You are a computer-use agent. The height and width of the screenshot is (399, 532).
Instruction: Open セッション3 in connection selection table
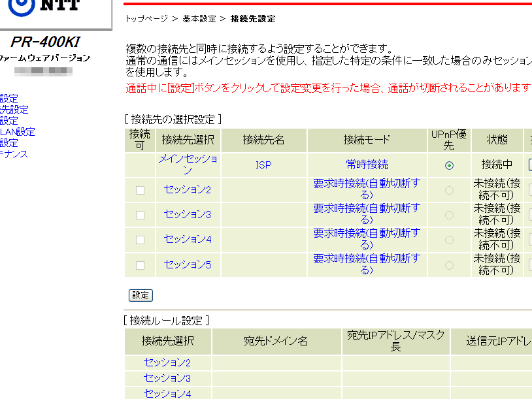188,214
